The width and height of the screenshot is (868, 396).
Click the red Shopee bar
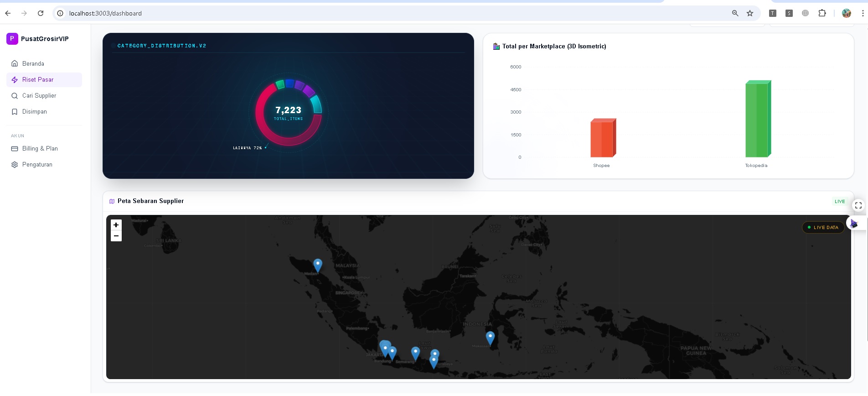[603, 138]
